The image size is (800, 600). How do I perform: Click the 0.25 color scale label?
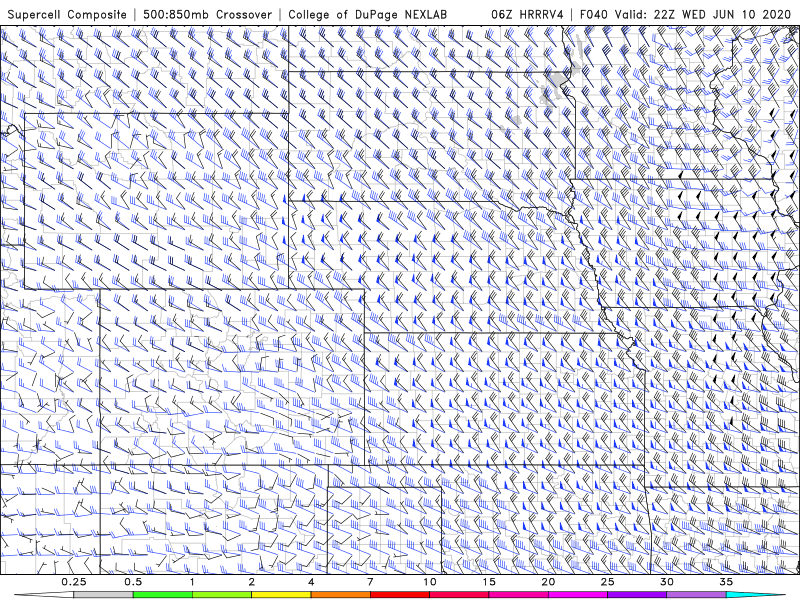pyautogui.click(x=74, y=582)
